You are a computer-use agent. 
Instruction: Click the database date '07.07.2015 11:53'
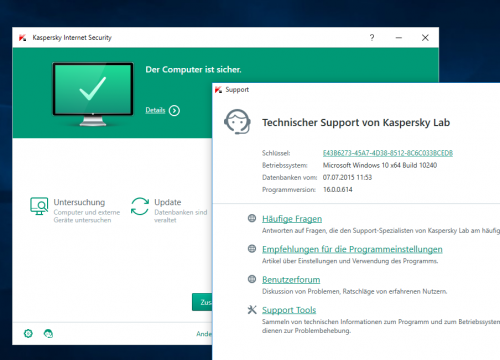(x=347, y=177)
